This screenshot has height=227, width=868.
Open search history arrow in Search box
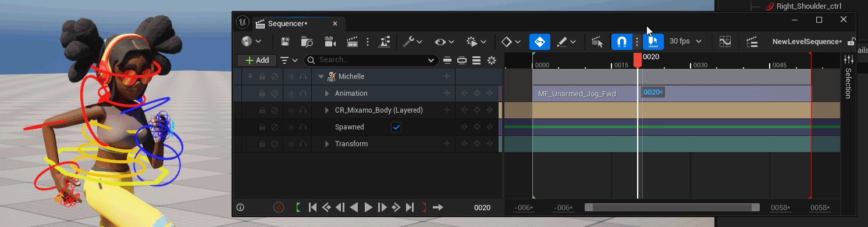(432, 60)
